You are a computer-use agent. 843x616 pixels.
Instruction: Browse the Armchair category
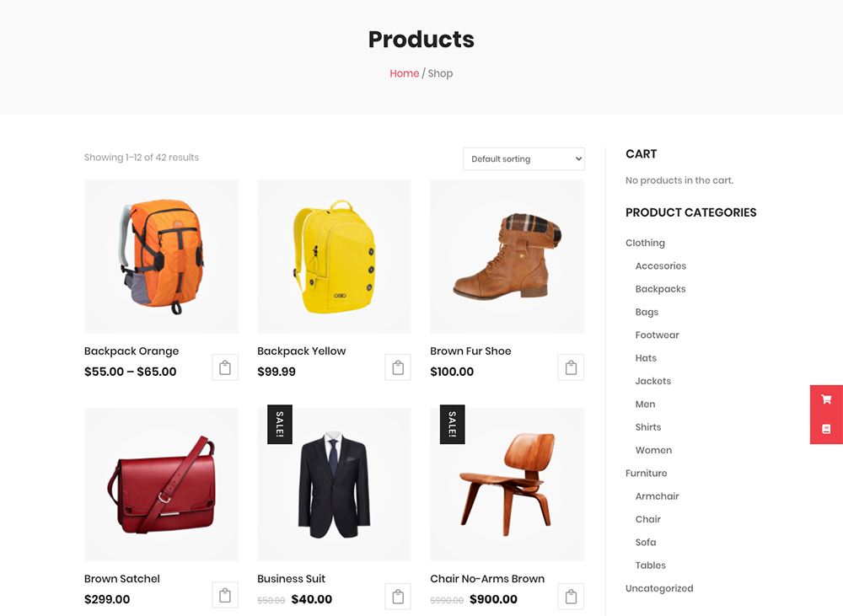(657, 496)
